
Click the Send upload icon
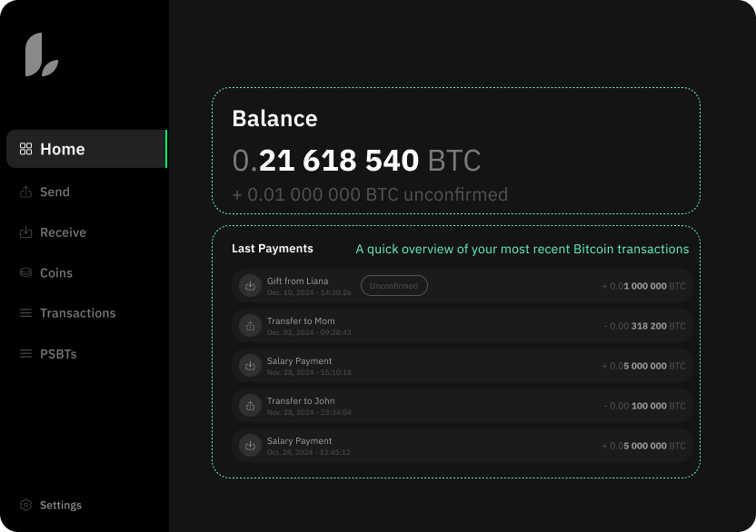click(x=26, y=192)
